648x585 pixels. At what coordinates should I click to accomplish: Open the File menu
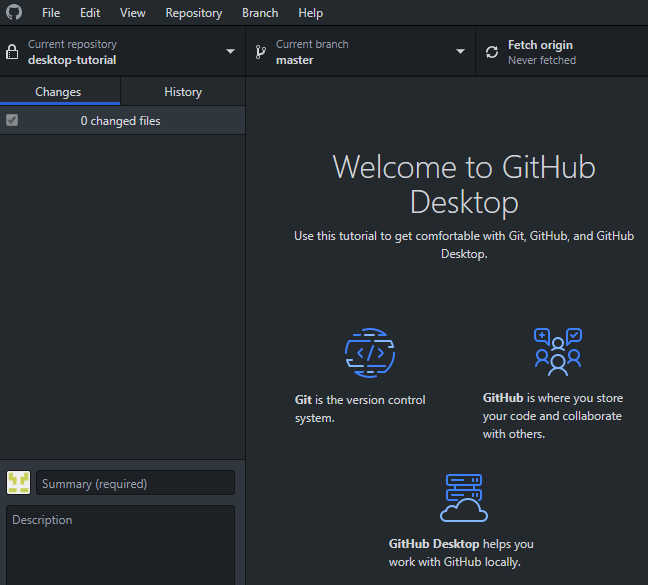point(51,13)
